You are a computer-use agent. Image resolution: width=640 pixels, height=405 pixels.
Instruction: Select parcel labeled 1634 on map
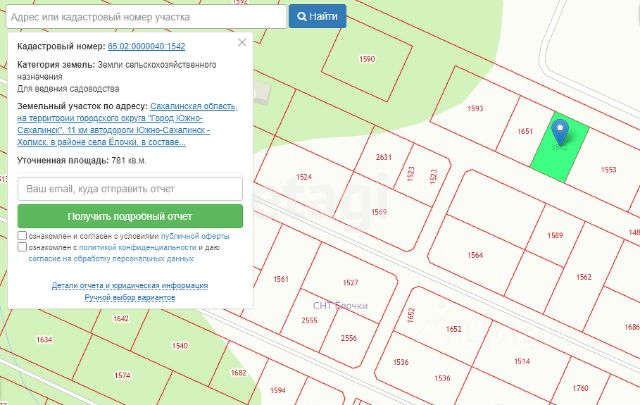(x=44, y=340)
